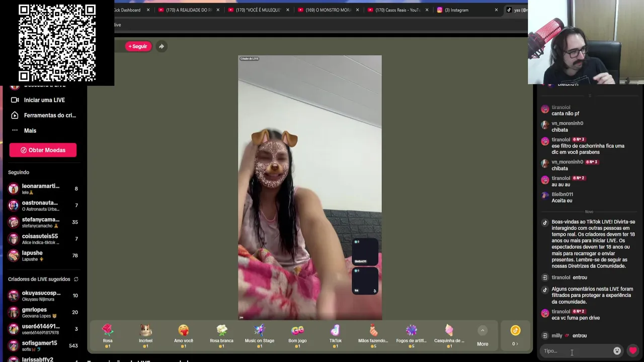Open oastronauta live channel
This screenshot has width=644, height=362.
coord(43,206)
